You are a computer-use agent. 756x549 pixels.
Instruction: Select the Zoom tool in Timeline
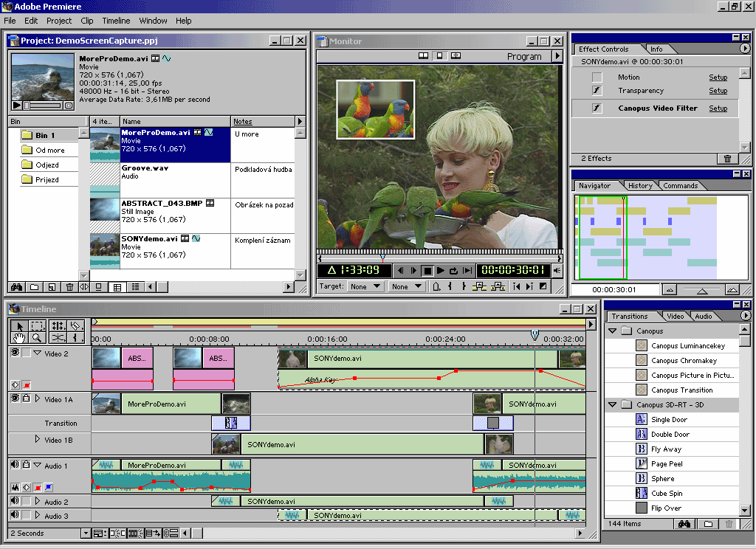click(x=37, y=338)
